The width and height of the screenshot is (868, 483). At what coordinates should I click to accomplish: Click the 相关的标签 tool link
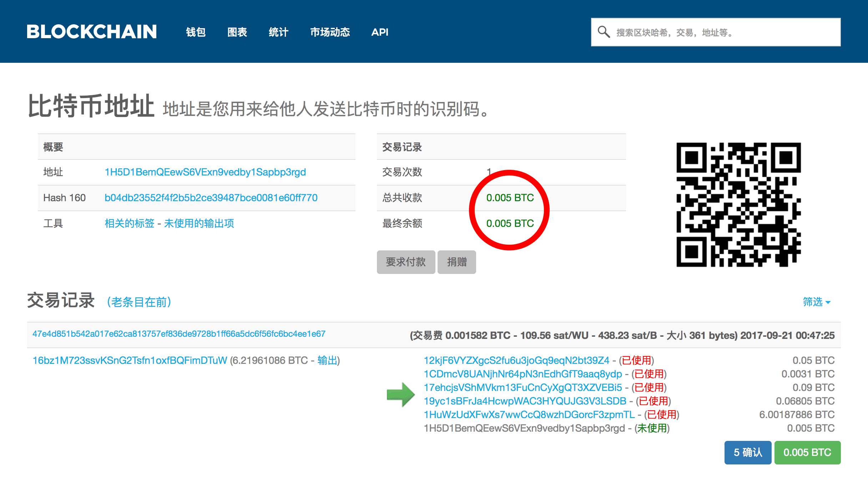128,223
